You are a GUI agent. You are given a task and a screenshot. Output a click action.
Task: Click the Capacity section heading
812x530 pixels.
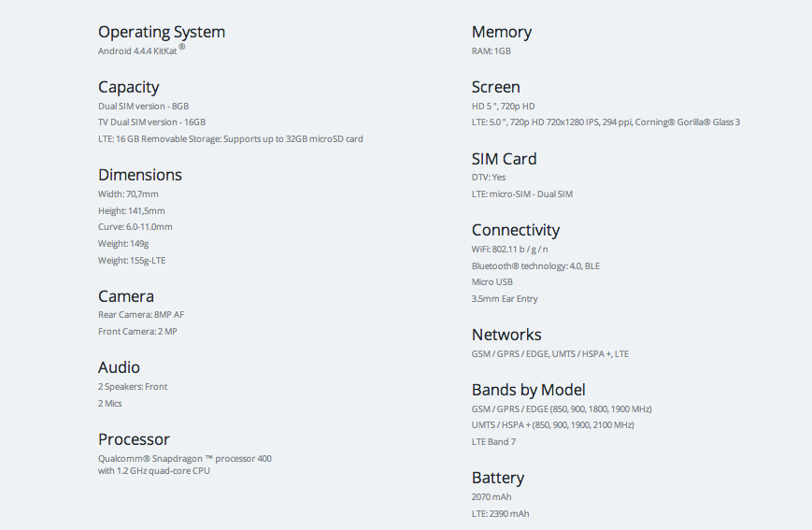point(128,87)
